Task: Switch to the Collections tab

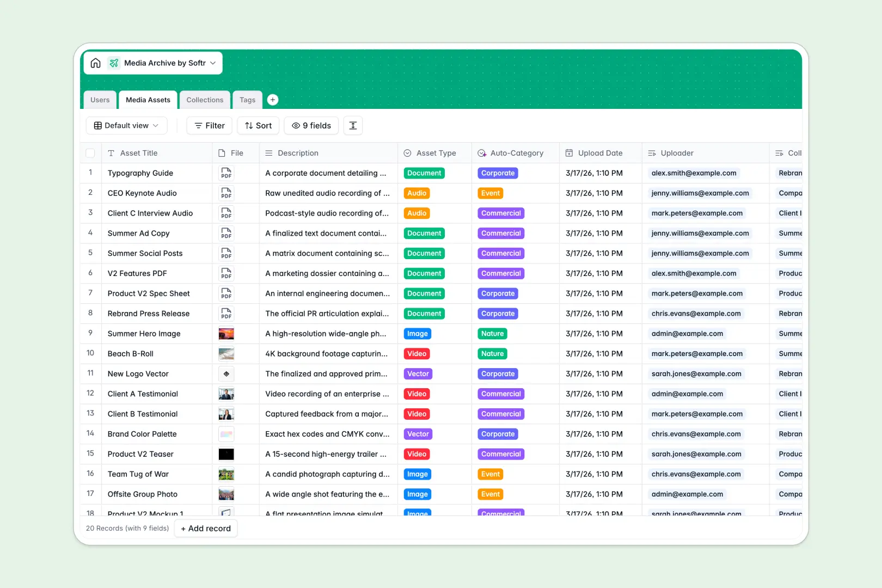Action: (x=205, y=100)
